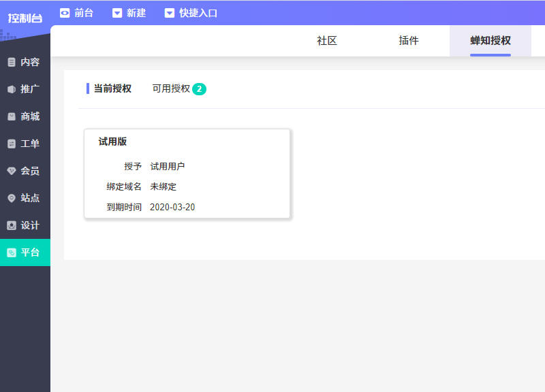Click the 试用版 trial version card
This screenshot has width=545, height=392.
pos(187,173)
